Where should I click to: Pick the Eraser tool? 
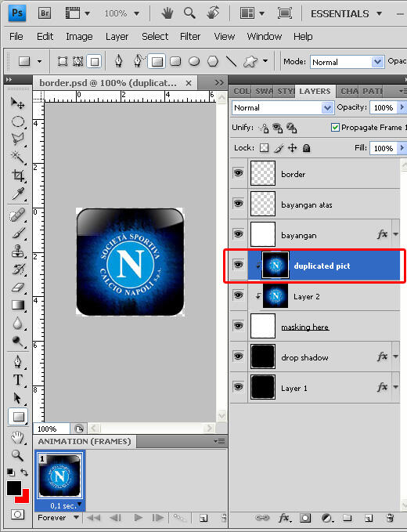click(18, 288)
